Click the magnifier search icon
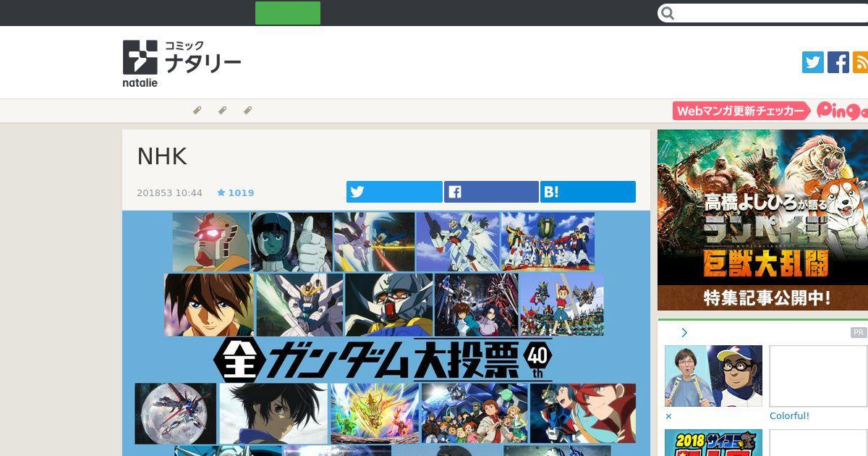Viewport: 868px width, 456px height. click(x=668, y=13)
